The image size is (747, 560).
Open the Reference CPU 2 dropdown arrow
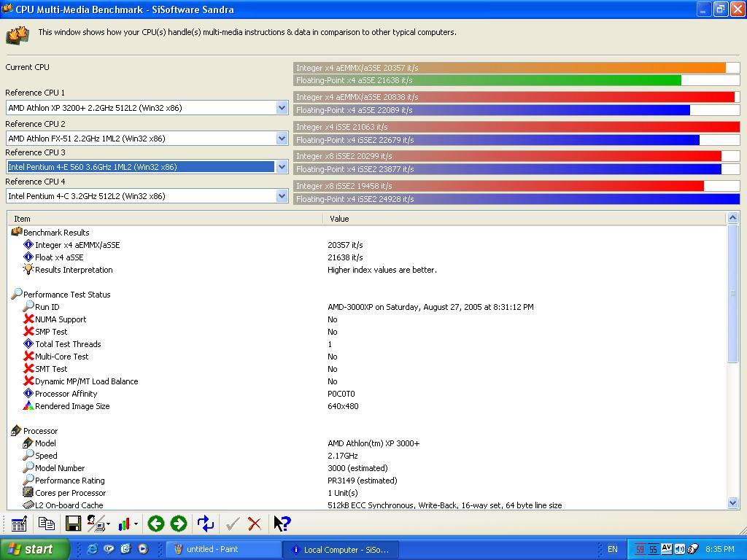tap(282, 138)
